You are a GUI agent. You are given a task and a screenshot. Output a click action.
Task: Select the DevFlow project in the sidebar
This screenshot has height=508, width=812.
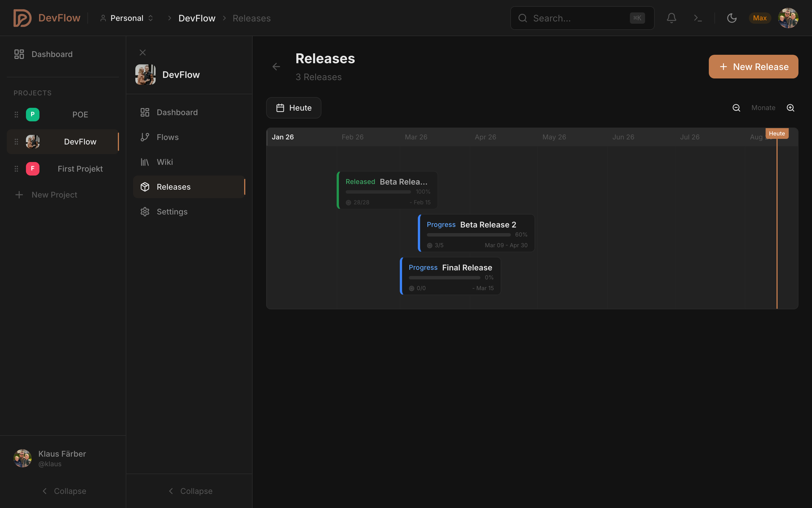[x=63, y=142]
